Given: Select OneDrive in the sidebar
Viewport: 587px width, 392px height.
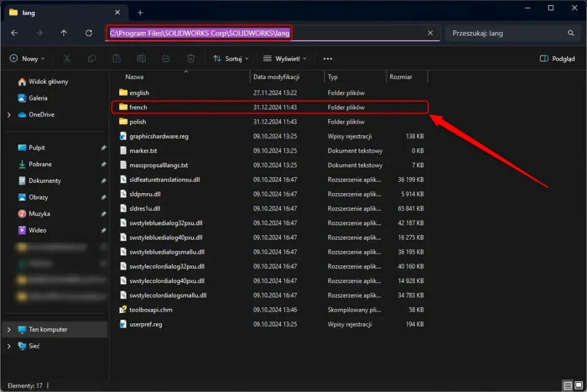Looking at the screenshot, I should (36, 115).
